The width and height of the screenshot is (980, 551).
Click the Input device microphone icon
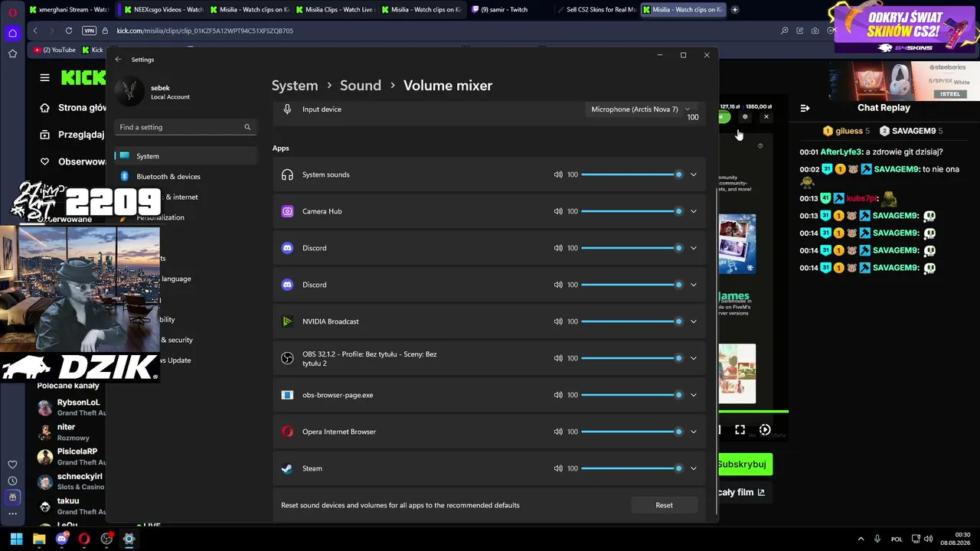(287, 109)
